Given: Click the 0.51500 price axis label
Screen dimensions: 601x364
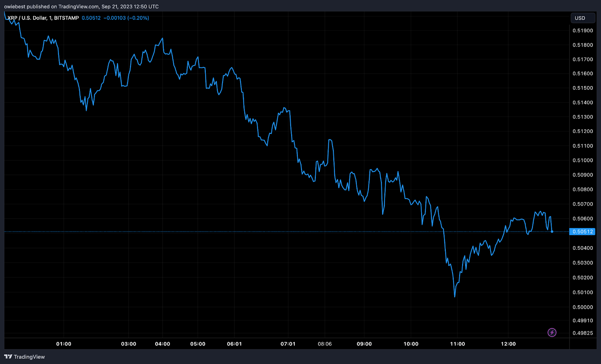Looking at the screenshot, I should point(583,88).
